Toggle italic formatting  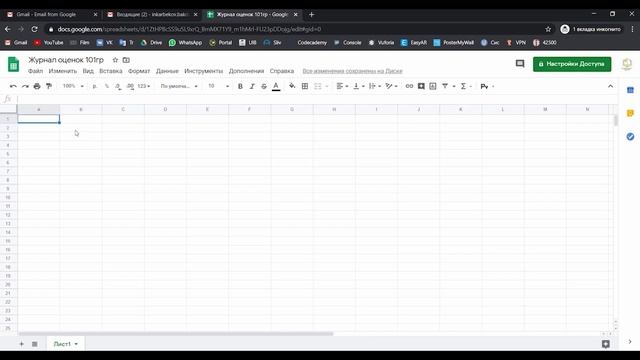coord(252,86)
